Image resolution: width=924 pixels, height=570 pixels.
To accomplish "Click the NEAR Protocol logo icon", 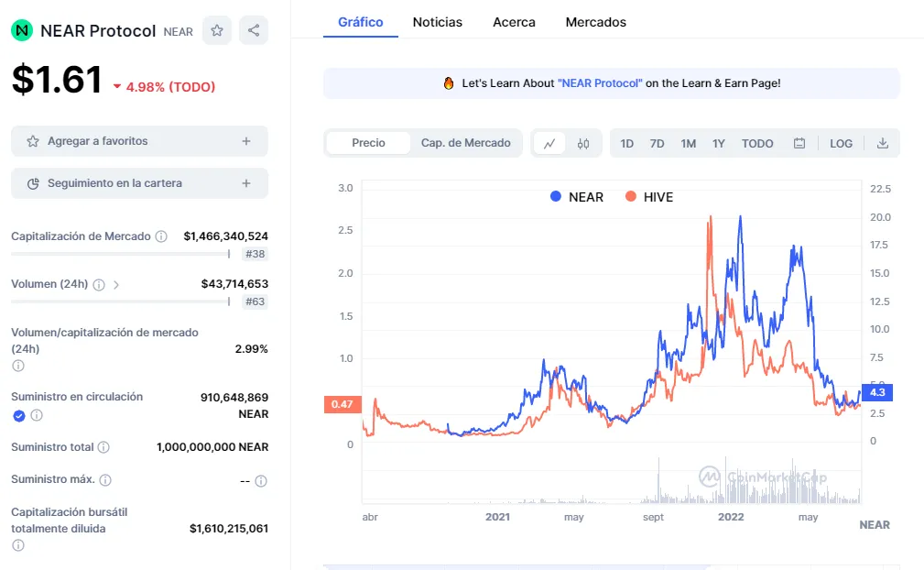I will tap(22, 30).
